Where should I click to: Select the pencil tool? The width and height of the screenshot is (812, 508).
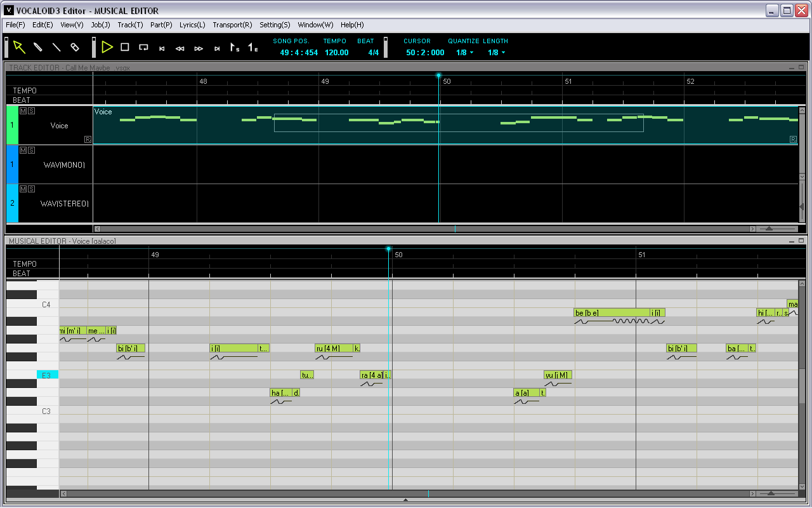point(37,47)
